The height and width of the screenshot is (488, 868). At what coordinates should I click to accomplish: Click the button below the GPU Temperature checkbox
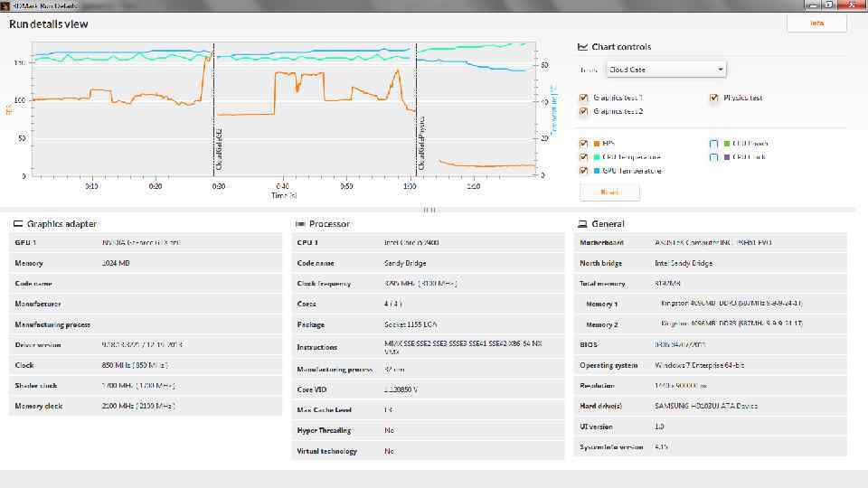pyautogui.click(x=609, y=192)
